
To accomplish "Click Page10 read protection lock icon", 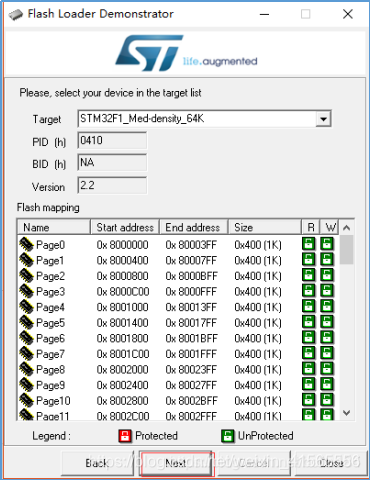I will point(308,400).
